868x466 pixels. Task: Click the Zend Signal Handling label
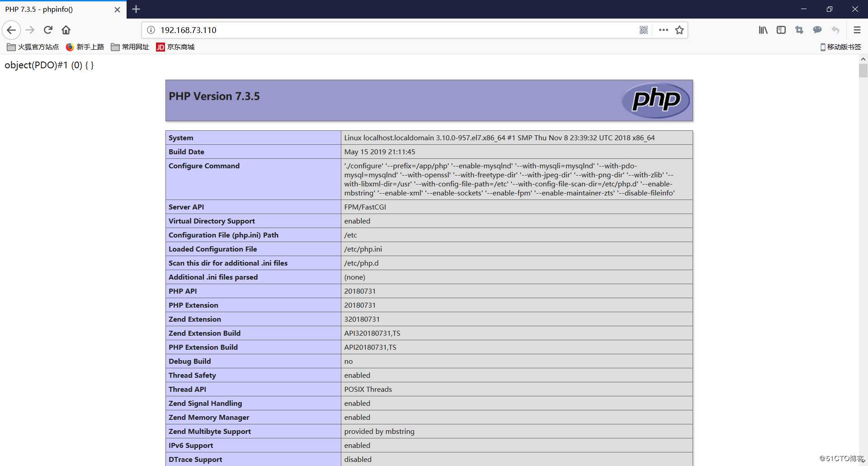coord(205,404)
